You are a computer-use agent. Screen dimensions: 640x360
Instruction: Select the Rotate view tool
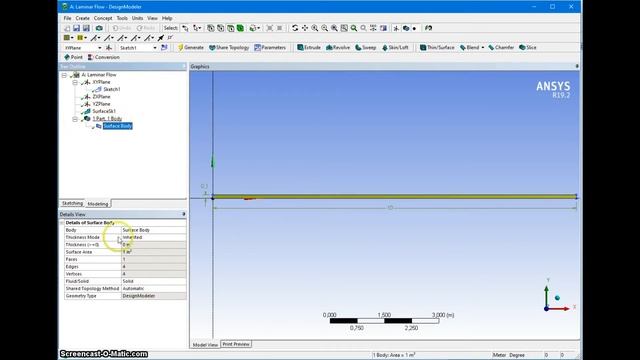click(295, 28)
